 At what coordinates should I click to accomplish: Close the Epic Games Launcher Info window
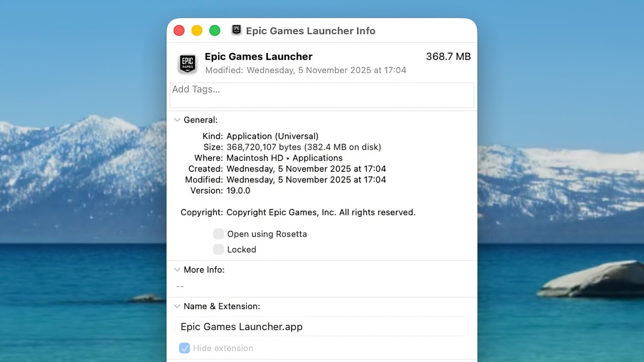(179, 30)
